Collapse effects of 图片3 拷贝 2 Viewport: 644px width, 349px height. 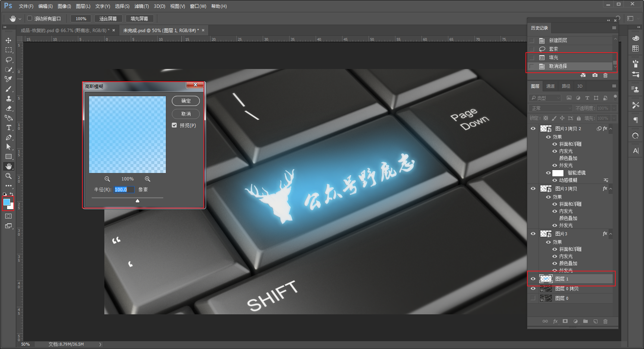610,129
